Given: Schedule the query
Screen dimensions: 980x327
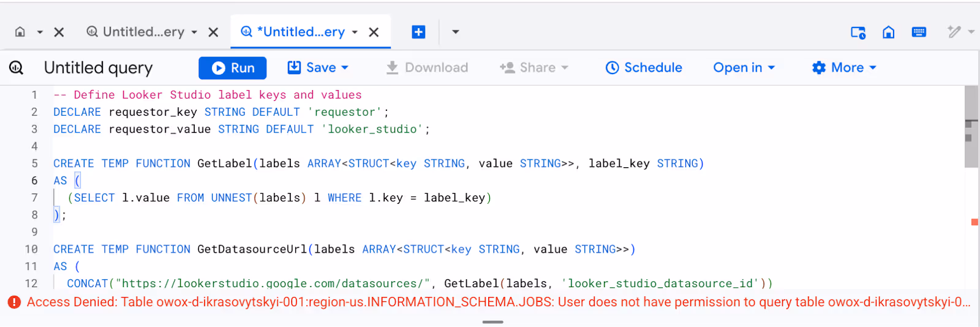Looking at the screenshot, I should coord(644,67).
